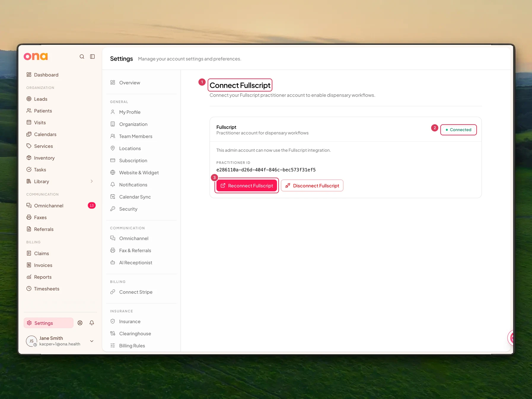Image resolution: width=532 pixels, height=399 pixels.
Task: Toggle the sidebar panel icon
Action: coord(93,57)
